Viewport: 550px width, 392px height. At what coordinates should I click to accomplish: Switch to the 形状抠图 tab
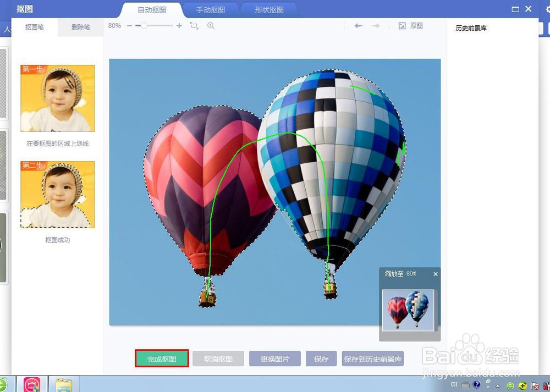point(269,9)
